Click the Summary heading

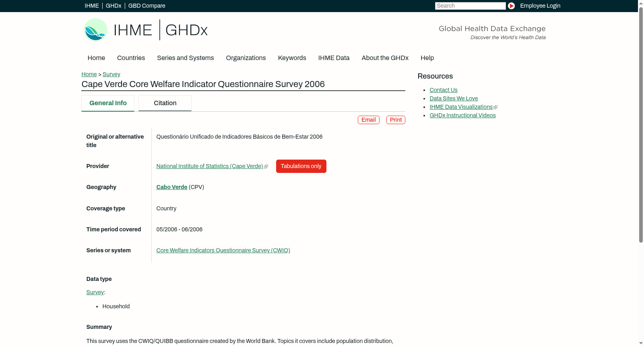pos(99,327)
